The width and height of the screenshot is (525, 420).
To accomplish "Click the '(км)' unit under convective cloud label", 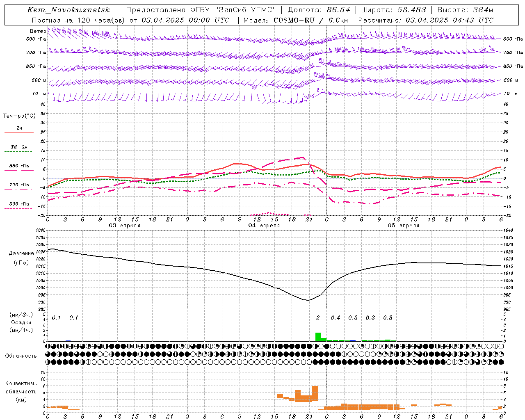I will tap(21, 399).
